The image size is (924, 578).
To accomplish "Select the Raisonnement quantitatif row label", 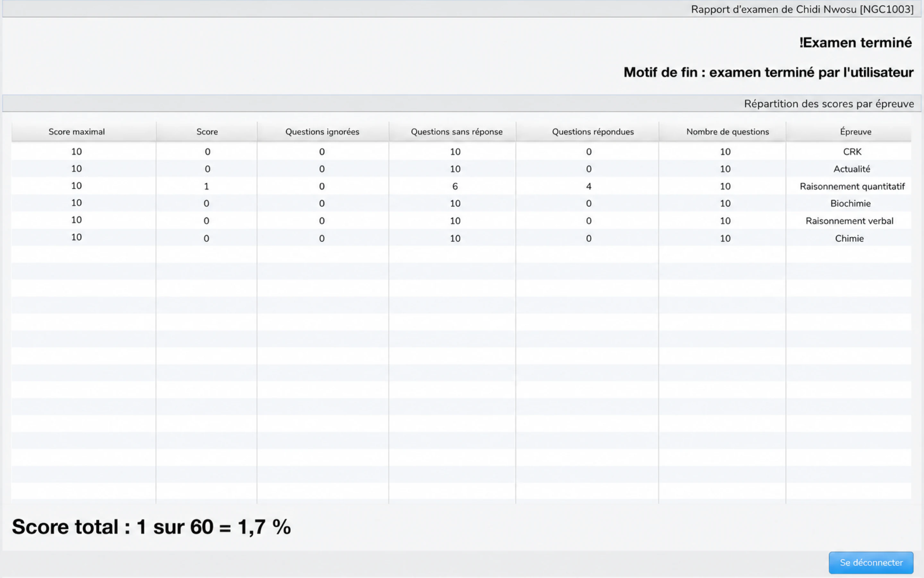I will [x=852, y=187].
